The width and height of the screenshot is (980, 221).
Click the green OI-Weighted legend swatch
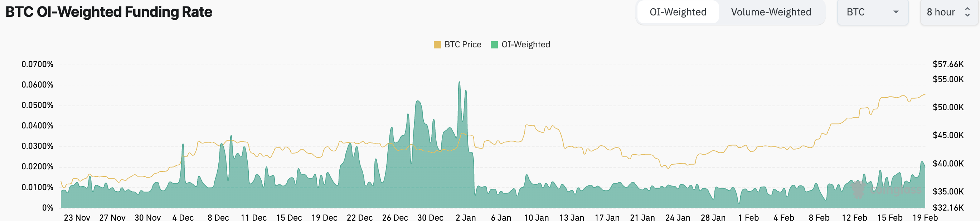(494, 45)
